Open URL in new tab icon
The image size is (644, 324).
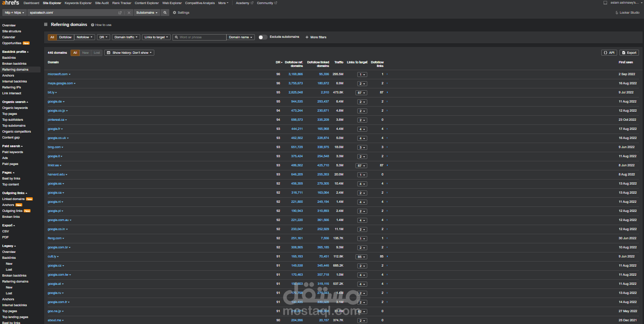pyautogui.click(x=120, y=13)
